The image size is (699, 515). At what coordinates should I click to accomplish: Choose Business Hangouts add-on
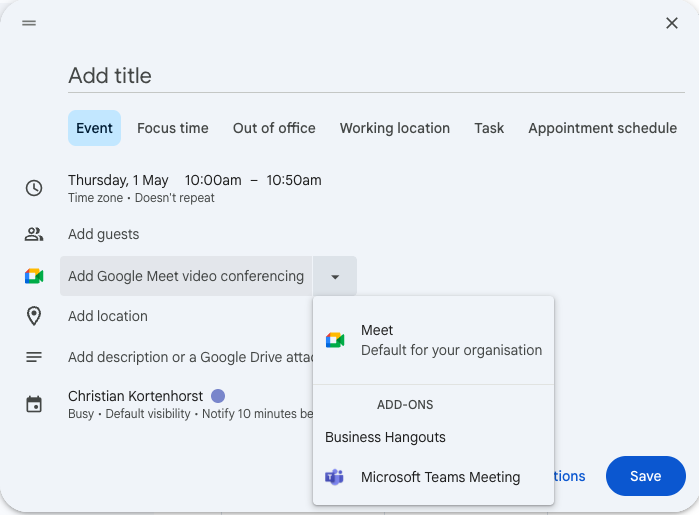pos(385,437)
